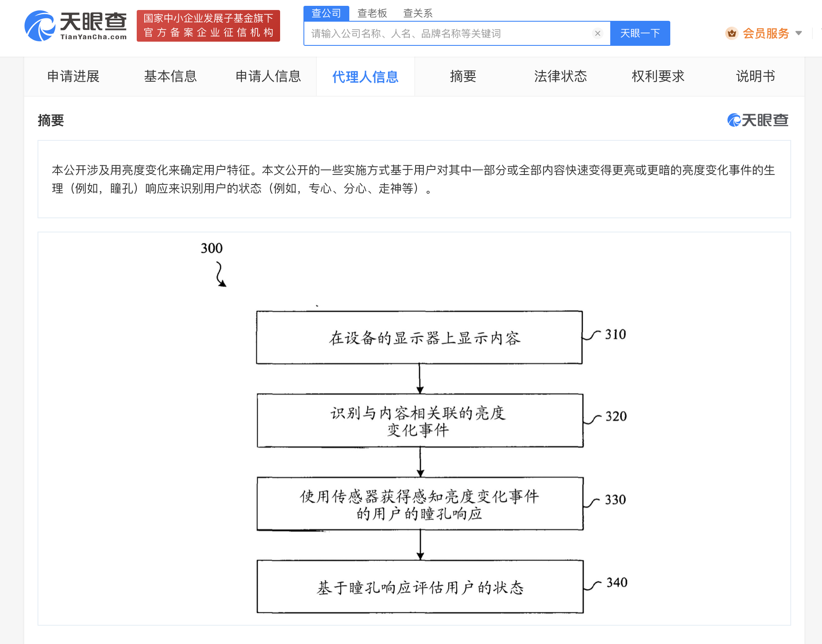This screenshot has width=822, height=644.
Task: Go to 申请进展 section tab
Action: 73,77
